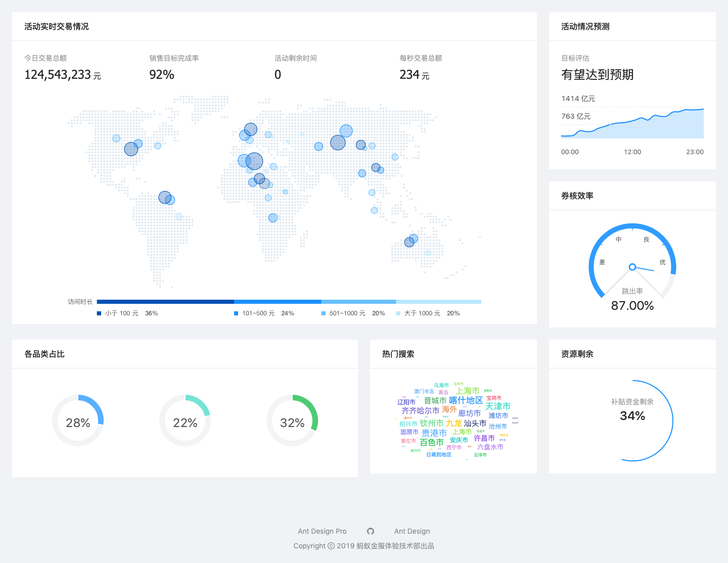Click the 32% green ring chart

point(292,420)
